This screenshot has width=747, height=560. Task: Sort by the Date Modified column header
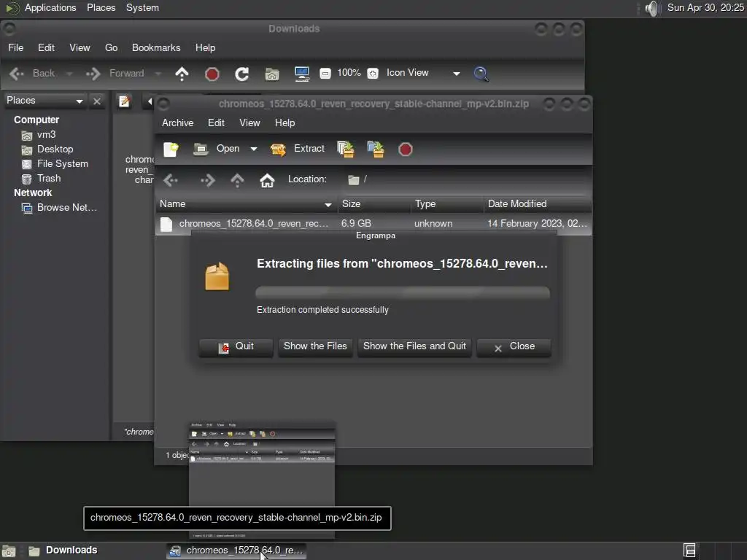coord(538,204)
